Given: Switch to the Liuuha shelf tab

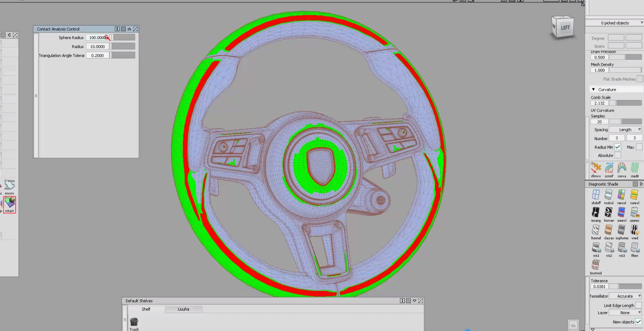Looking at the screenshot, I should pyautogui.click(x=183, y=309).
